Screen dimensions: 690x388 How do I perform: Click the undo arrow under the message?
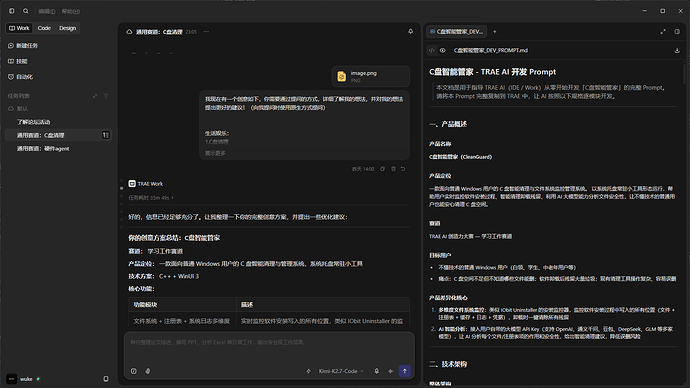(403, 169)
